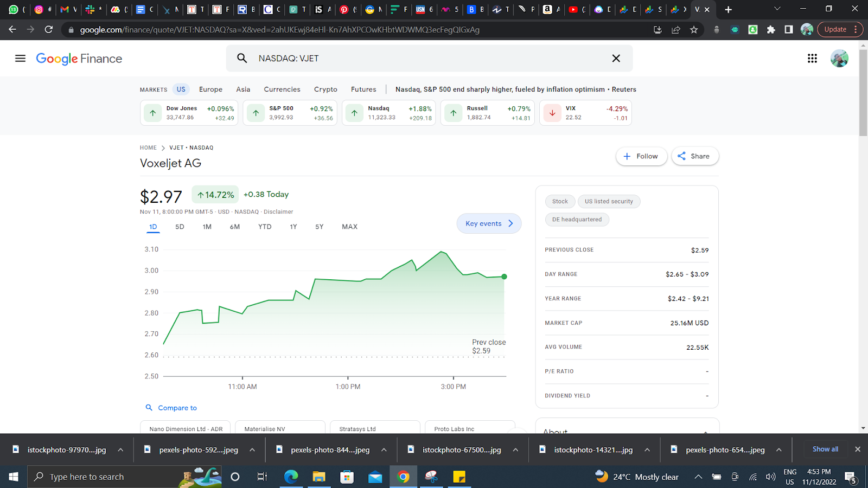Compare with Stratasys Ltd
This screenshot has width=868, height=488.
pos(375,427)
